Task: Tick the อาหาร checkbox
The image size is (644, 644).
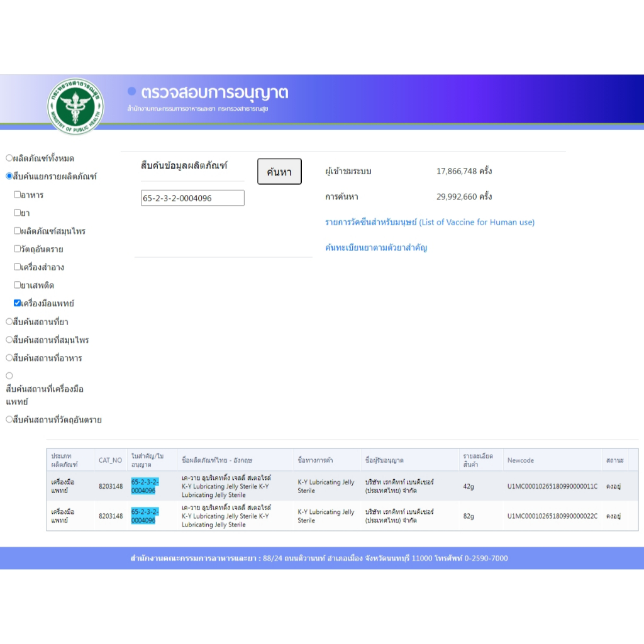Action: pyautogui.click(x=18, y=195)
